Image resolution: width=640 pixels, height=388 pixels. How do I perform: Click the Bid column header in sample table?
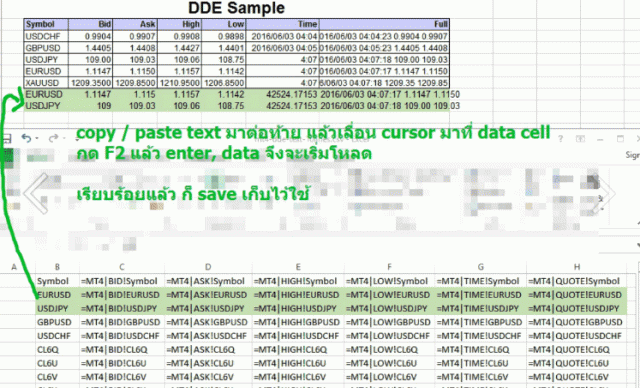91,24
